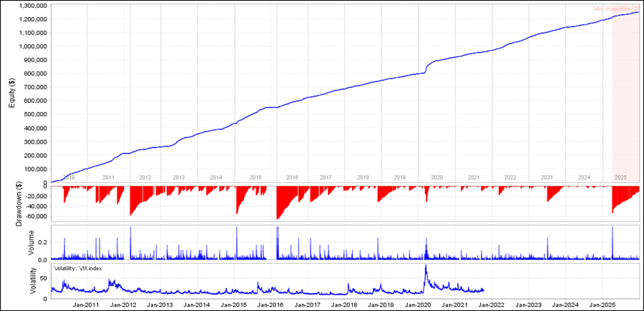Select the 200,000 equity axis value
This screenshot has width=644, height=311.
pyautogui.click(x=36, y=155)
